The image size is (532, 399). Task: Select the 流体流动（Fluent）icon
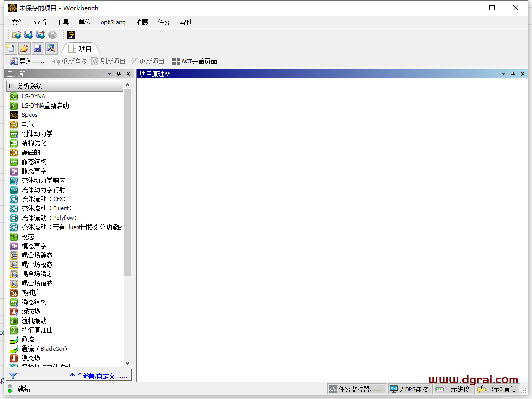click(x=14, y=208)
